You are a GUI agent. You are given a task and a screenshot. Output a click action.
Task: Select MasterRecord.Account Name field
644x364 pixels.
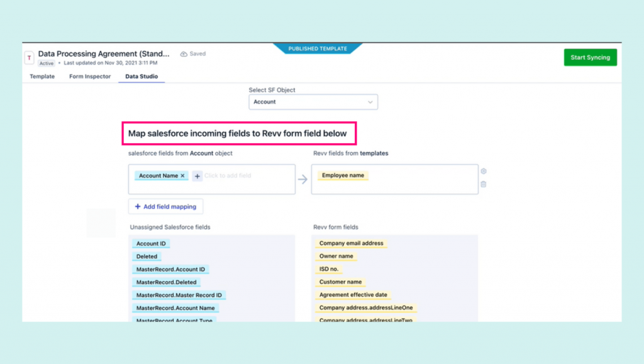175,308
